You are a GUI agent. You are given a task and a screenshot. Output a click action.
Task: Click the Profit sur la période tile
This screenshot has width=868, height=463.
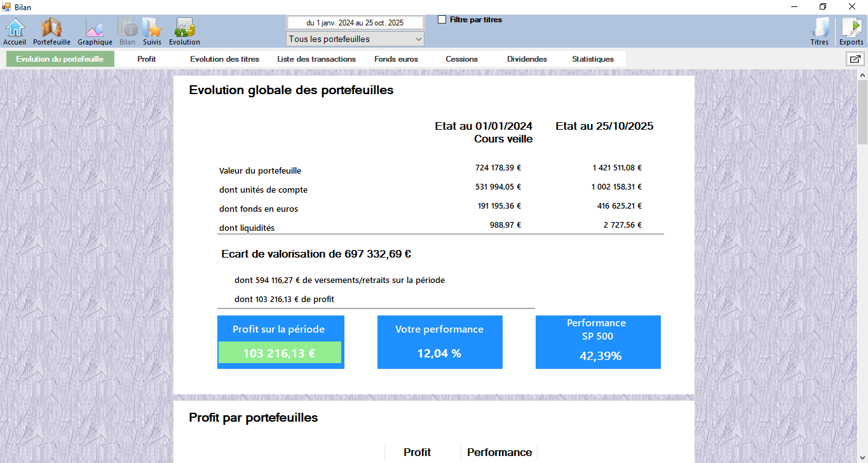pos(280,342)
